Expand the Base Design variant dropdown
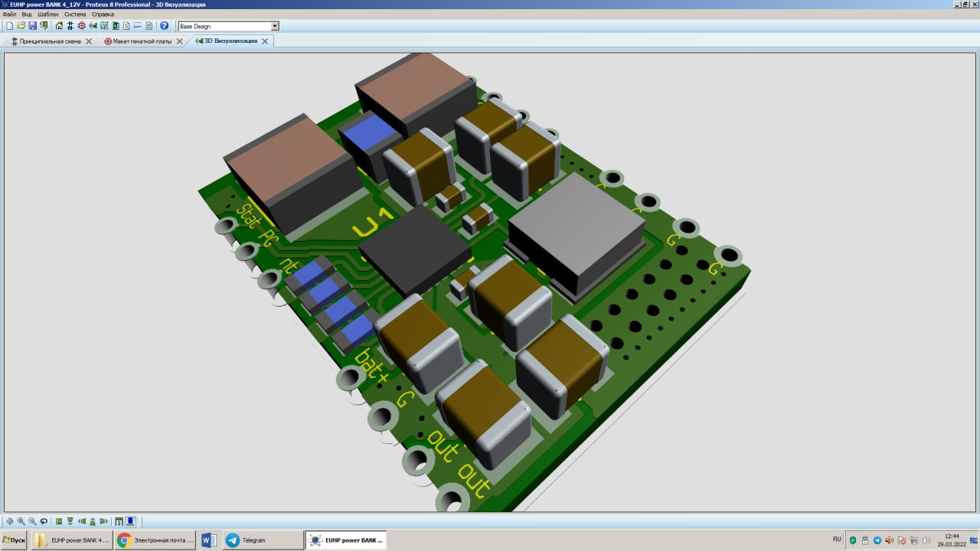The width and height of the screenshot is (980, 551). tap(275, 26)
